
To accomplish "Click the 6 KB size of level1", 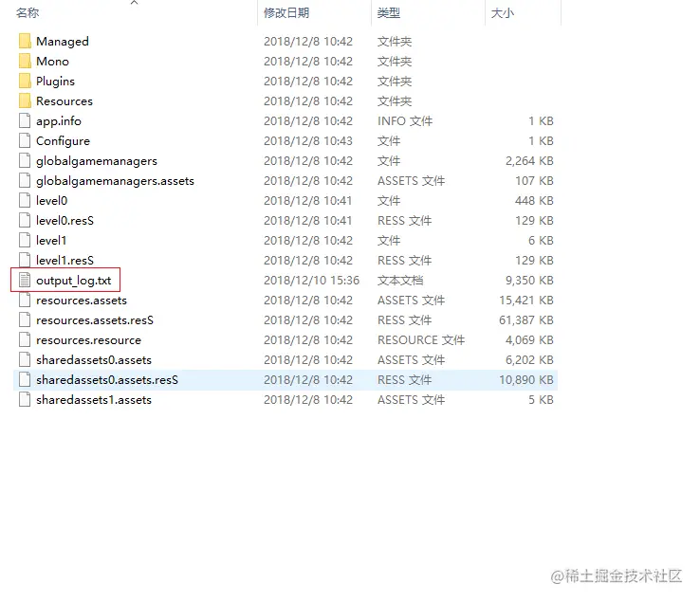I will [x=541, y=240].
